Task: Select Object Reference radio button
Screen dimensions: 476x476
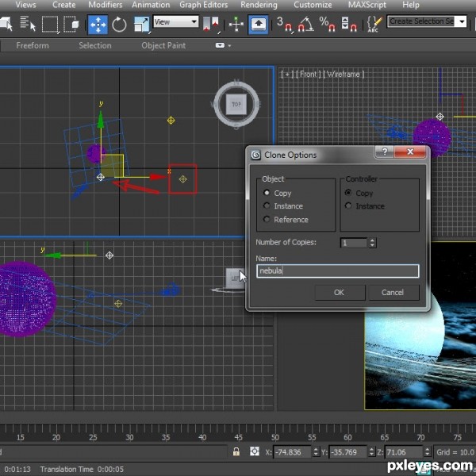Action: click(x=267, y=219)
